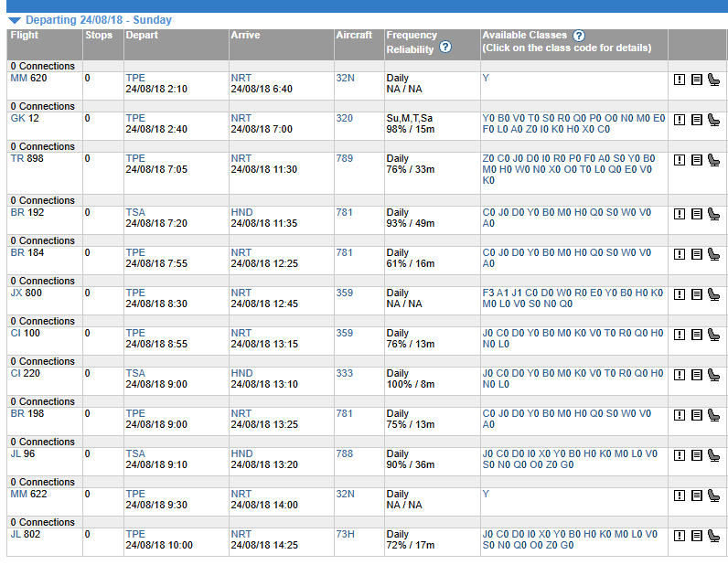Click NRT arrival airport for GK 12
Screen dimensions: 728x565
point(241,118)
